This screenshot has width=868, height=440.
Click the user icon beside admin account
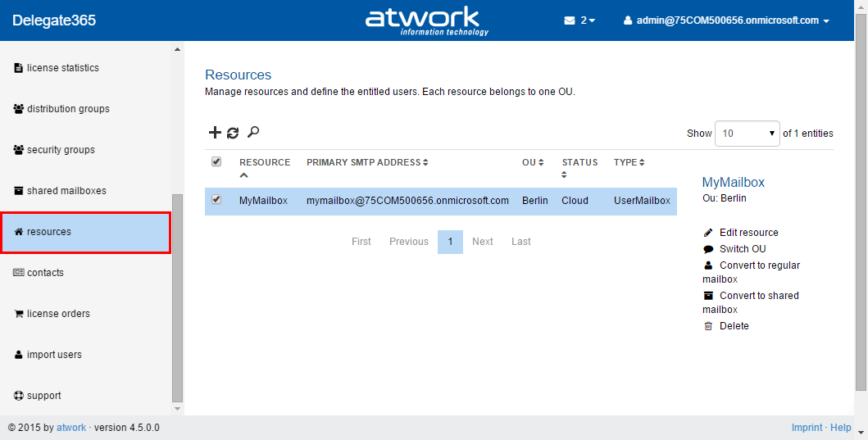tap(628, 20)
